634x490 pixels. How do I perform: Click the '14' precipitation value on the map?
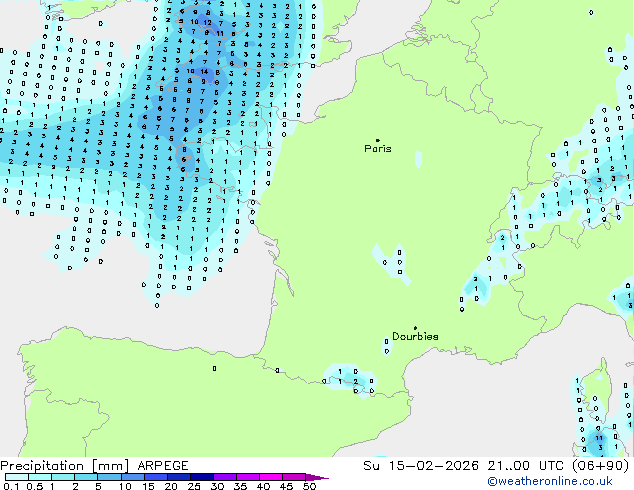(x=205, y=72)
